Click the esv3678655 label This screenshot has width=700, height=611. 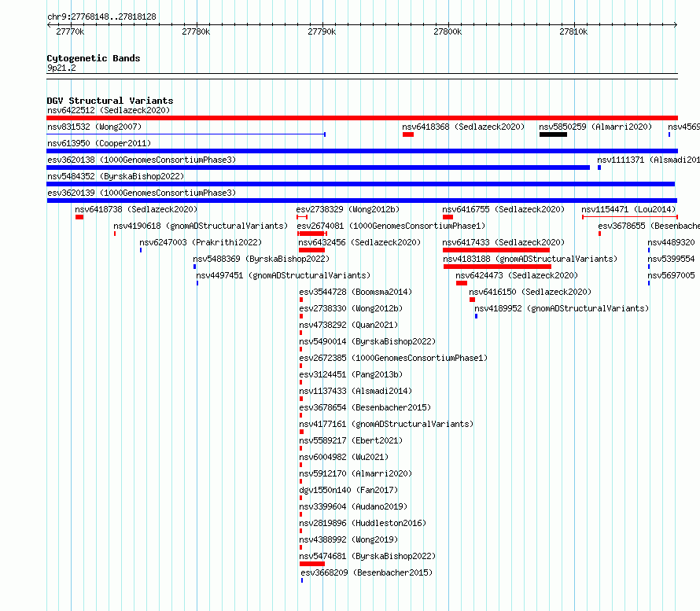tap(649, 226)
